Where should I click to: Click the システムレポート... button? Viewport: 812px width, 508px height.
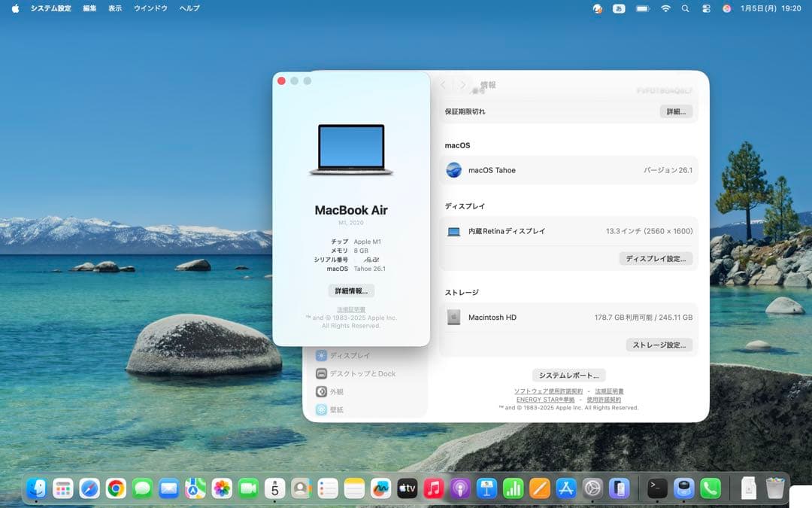pyautogui.click(x=568, y=375)
